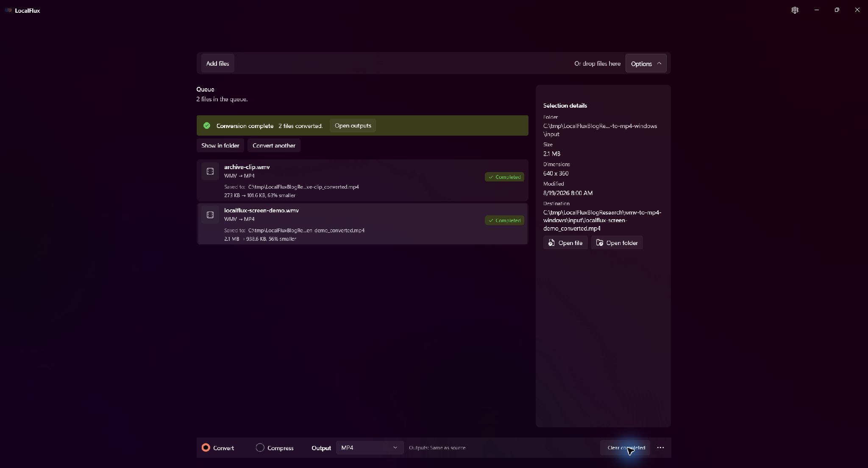Click the '273 KB → 101.6 KB, 63% smaller' text
The height and width of the screenshot is (468, 868).
260,195
